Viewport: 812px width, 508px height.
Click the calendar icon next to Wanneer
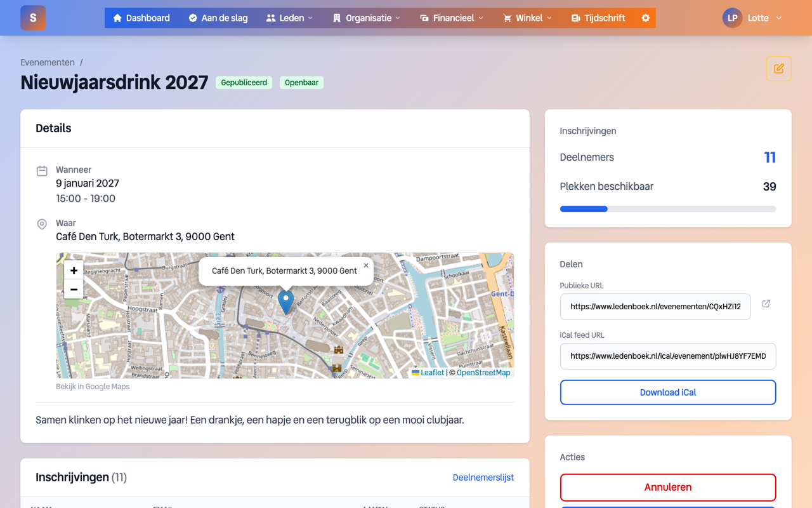[42, 170]
